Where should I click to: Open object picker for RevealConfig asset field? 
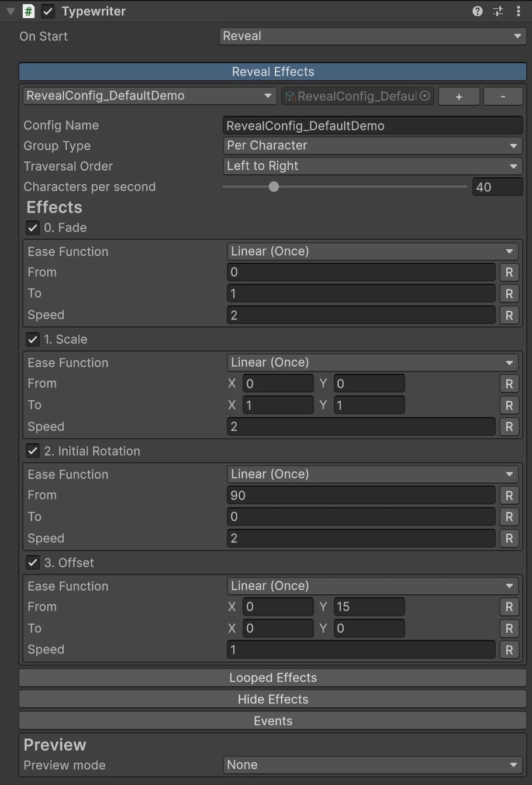[425, 96]
